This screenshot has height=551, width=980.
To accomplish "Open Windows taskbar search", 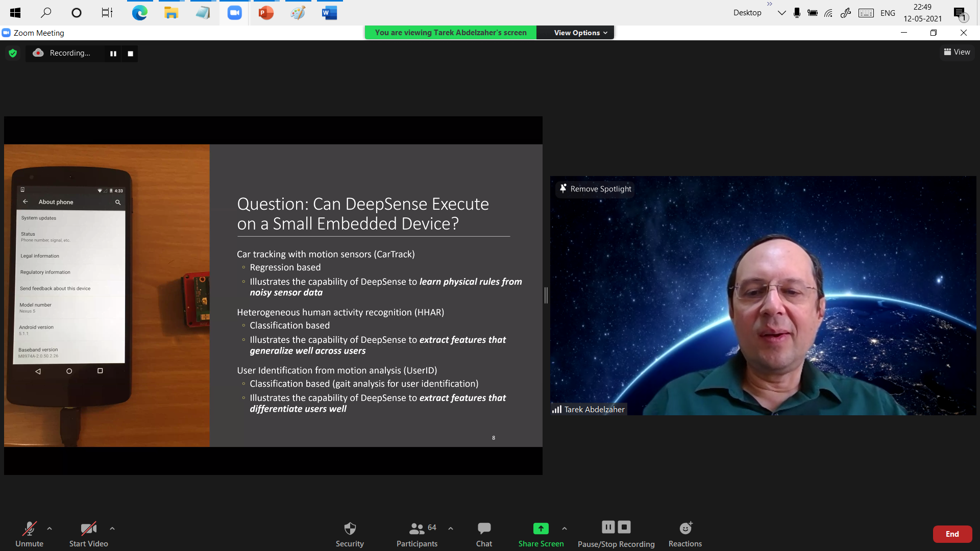I will (46, 13).
